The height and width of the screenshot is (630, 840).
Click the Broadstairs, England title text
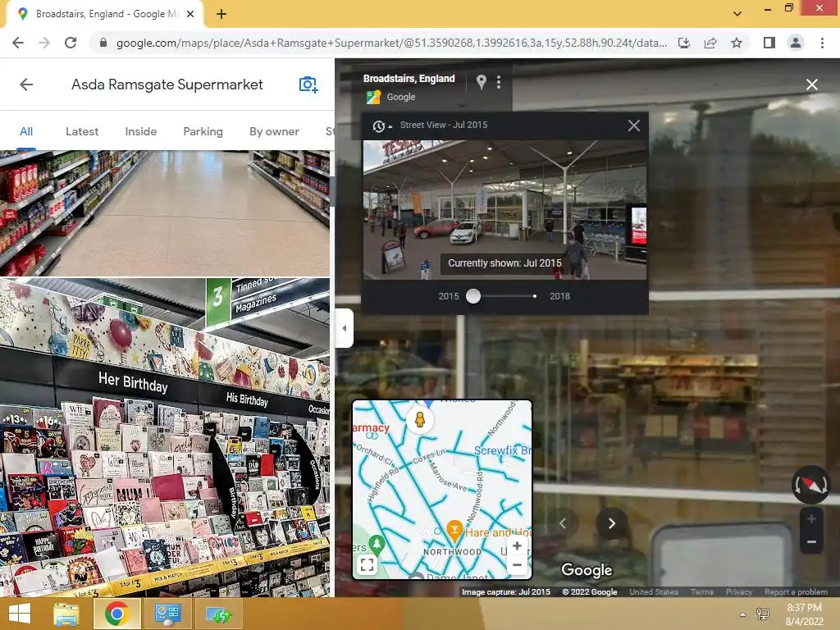tap(409, 79)
